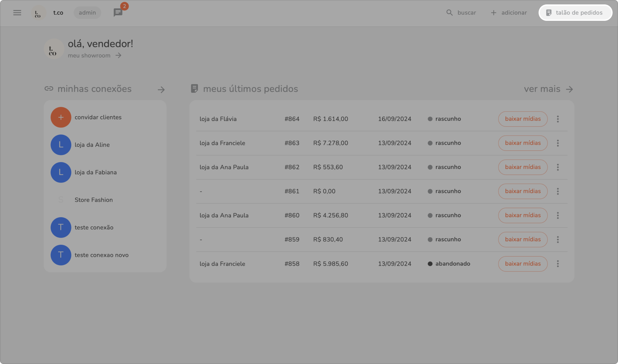Click the search magnifier icon
This screenshot has width=618, height=364.
[449, 13]
